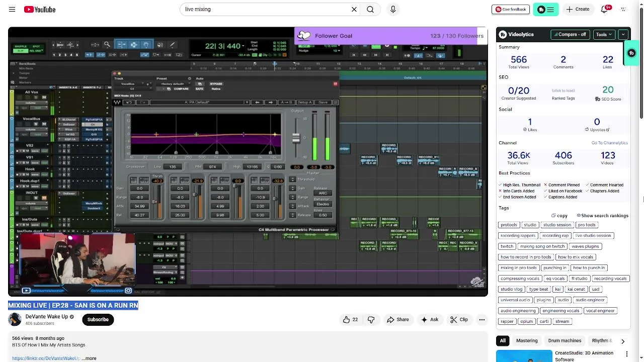This screenshot has width=644, height=362.
Task: Click the how to mix vocals tag
Action: [x=576, y=257]
